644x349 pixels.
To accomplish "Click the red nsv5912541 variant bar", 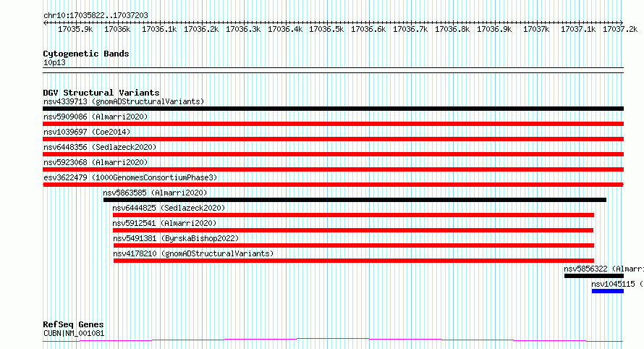I will click(x=353, y=230).
